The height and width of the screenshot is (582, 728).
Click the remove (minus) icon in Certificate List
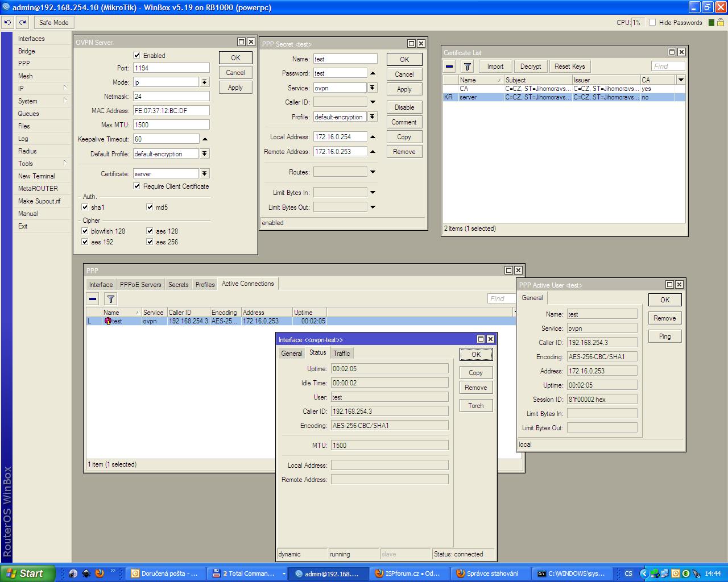(449, 66)
